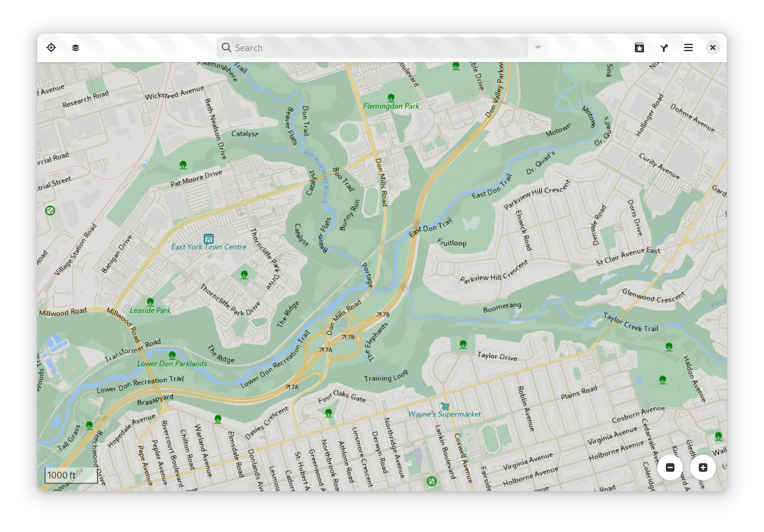Click the East York Town Centre label
The height and width of the screenshot is (532, 764).
208,247
